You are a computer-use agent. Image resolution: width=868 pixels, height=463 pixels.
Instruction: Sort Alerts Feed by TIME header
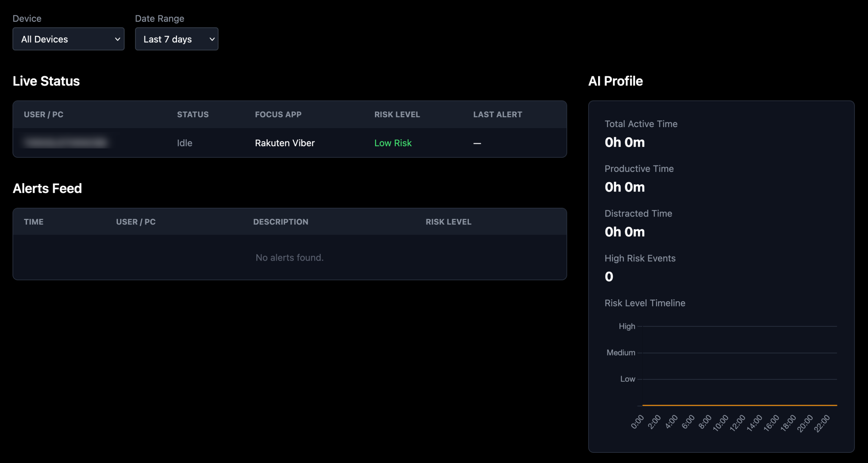pyautogui.click(x=34, y=222)
